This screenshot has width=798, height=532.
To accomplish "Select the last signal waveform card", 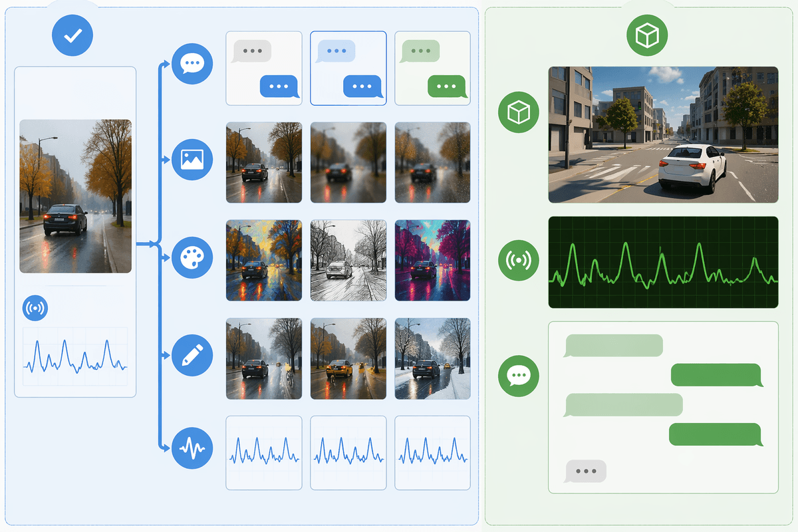I will (432, 453).
